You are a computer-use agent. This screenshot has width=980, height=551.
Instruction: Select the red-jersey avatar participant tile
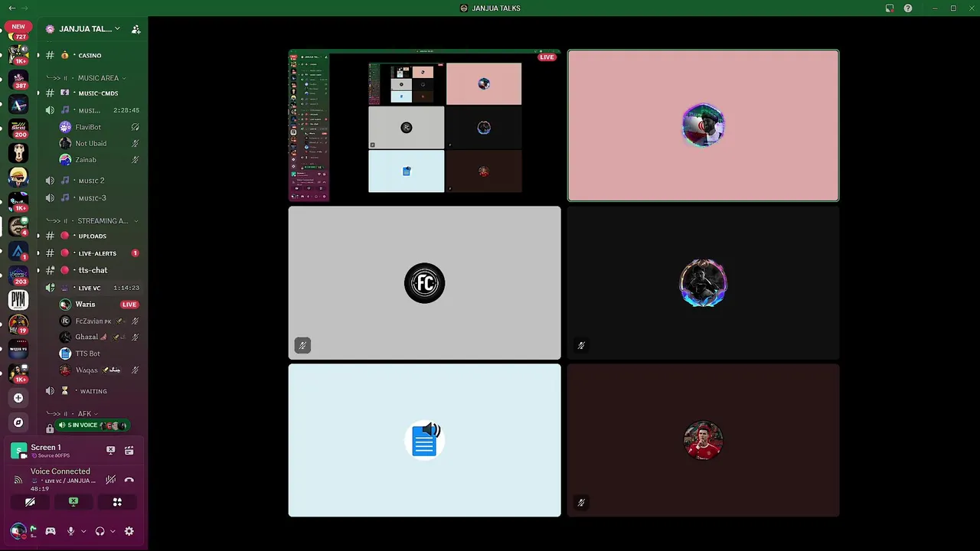[x=703, y=440]
